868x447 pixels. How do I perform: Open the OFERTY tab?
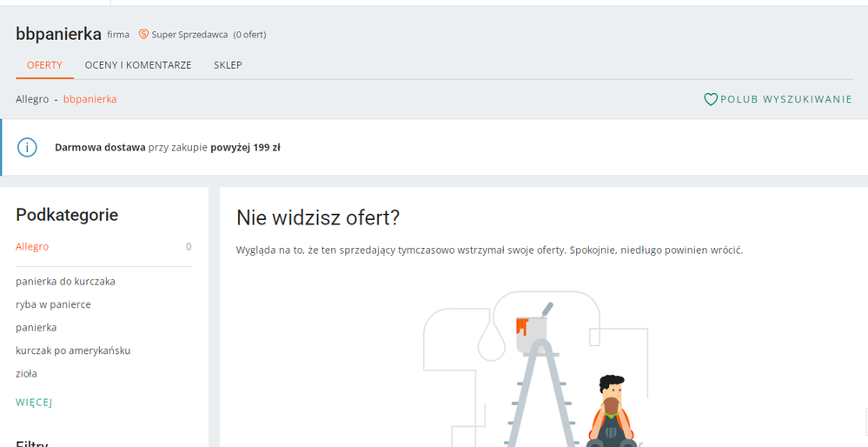[x=44, y=65]
